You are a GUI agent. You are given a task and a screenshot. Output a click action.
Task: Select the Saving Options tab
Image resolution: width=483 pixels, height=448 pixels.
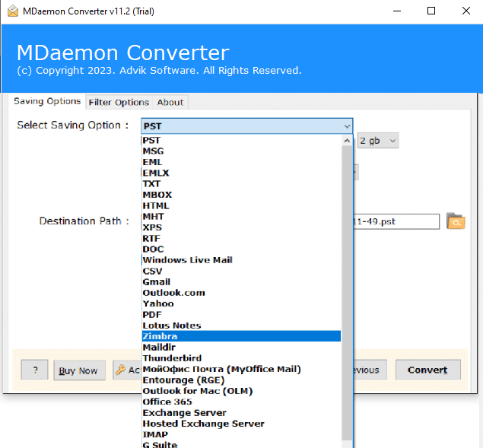coord(47,101)
